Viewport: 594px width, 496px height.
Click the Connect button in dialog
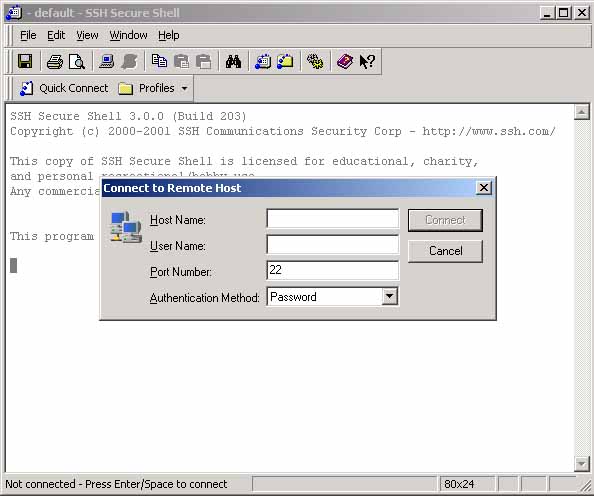pyautogui.click(x=446, y=220)
